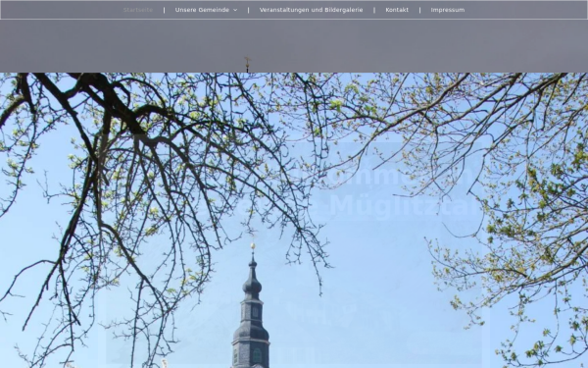This screenshot has height=368, width=588.
Task: Open the Kontakt page
Action: click(x=397, y=10)
